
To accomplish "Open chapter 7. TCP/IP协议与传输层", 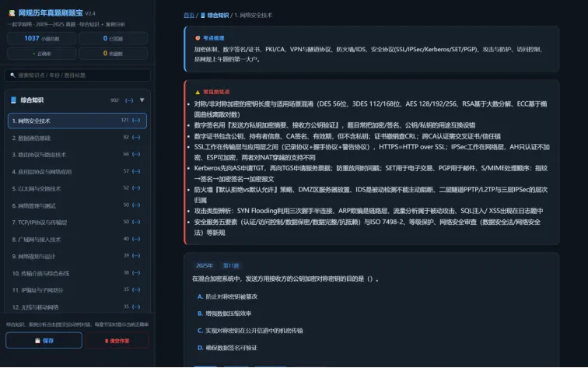I will tap(77, 222).
